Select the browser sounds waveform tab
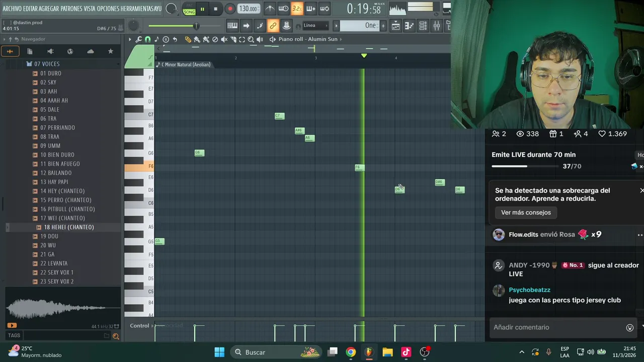The height and width of the screenshot is (362, 644). coord(10,51)
